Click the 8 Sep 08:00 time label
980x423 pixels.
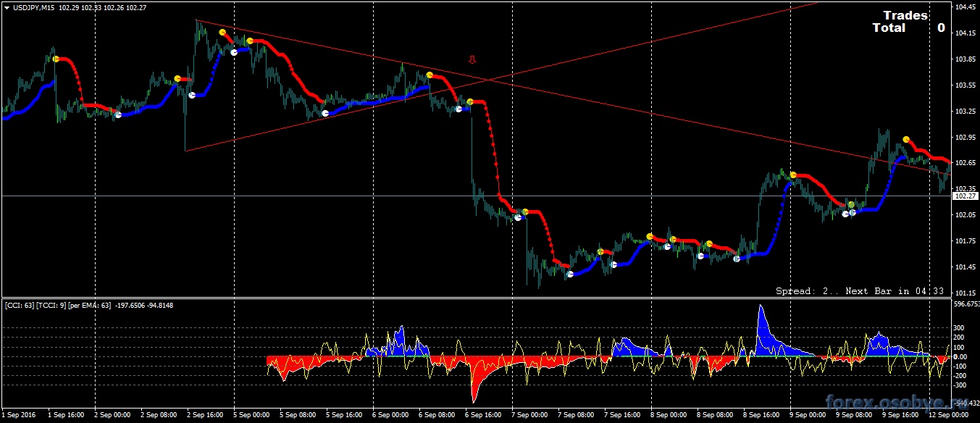(x=716, y=416)
